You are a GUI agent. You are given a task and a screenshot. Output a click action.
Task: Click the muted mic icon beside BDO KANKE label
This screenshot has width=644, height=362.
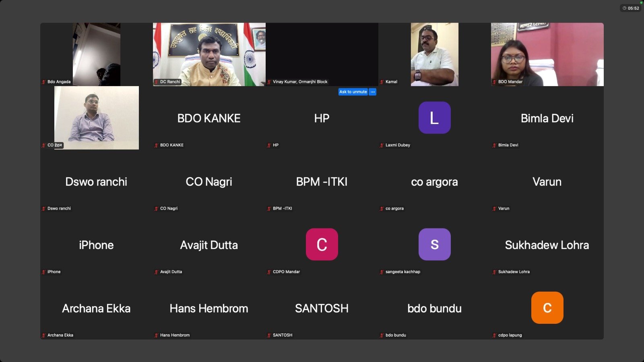coord(157,145)
